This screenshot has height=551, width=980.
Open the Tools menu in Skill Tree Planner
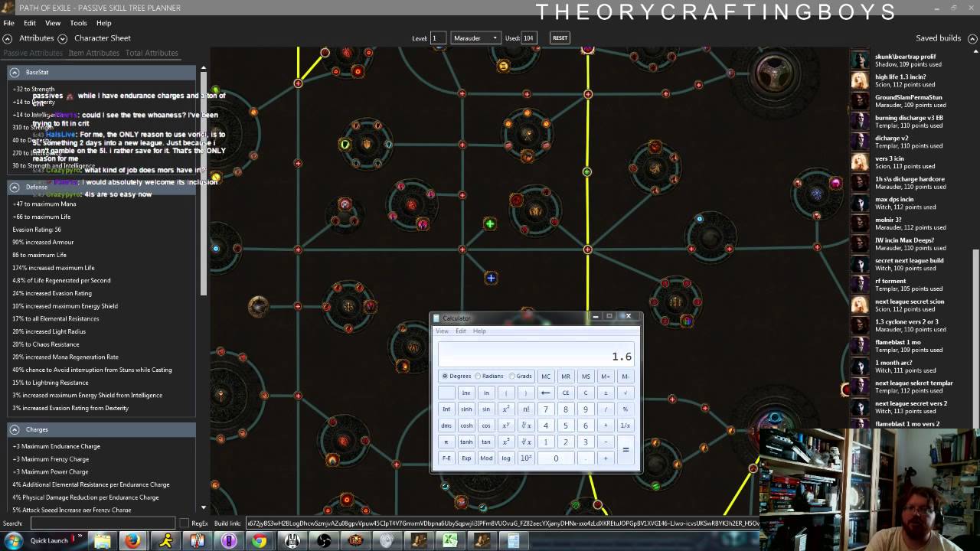pyautogui.click(x=79, y=23)
